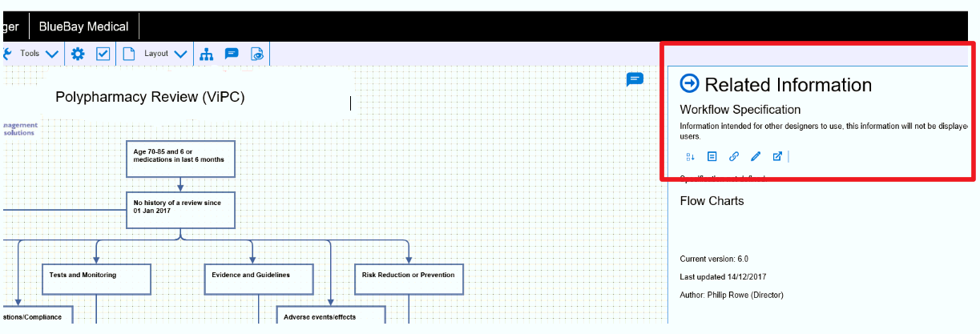Click the open-in-new-window icon in specification toolbar
This screenshot has height=334, width=980.
pyautogui.click(x=777, y=157)
